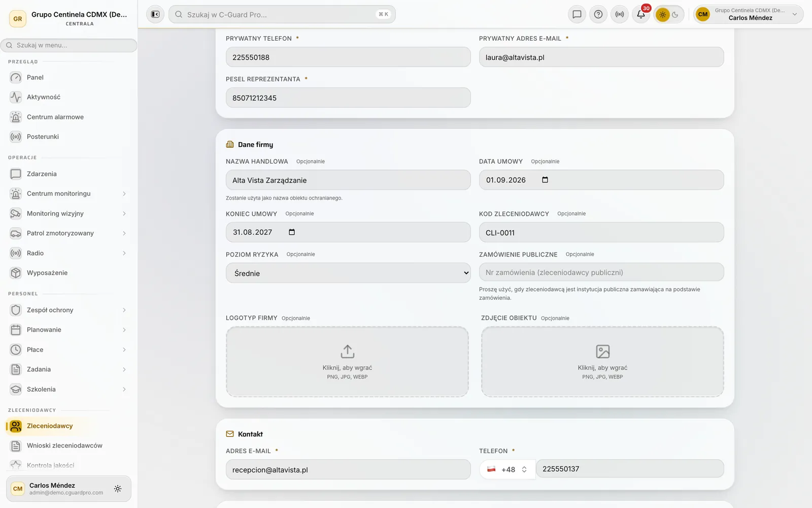Image resolution: width=812 pixels, height=508 pixels.
Task: Expand Monitoring wizyjny submenu chevron
Action: [x=124, y=213]
